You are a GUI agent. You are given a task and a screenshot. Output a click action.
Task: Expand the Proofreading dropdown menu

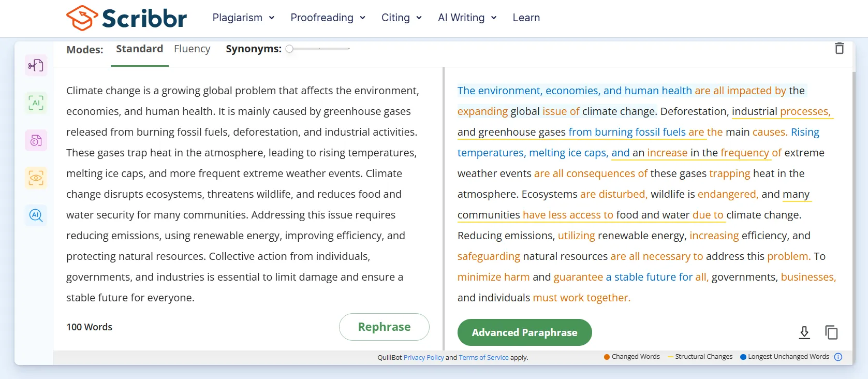[x=328, y=18]
